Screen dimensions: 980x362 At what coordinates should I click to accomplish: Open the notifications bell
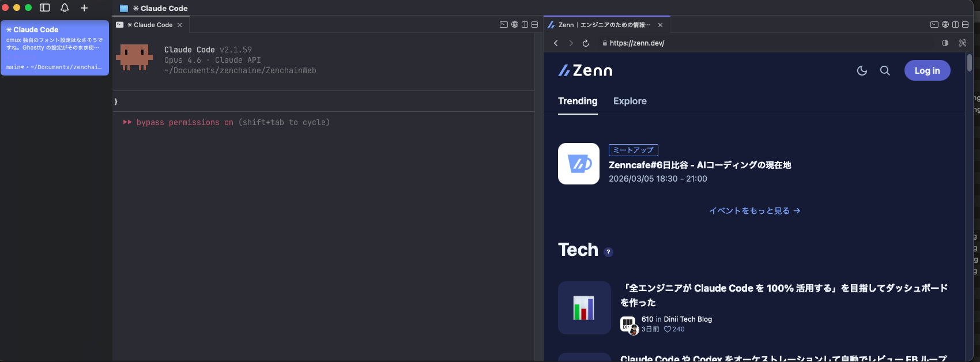(x=65, y=7)
